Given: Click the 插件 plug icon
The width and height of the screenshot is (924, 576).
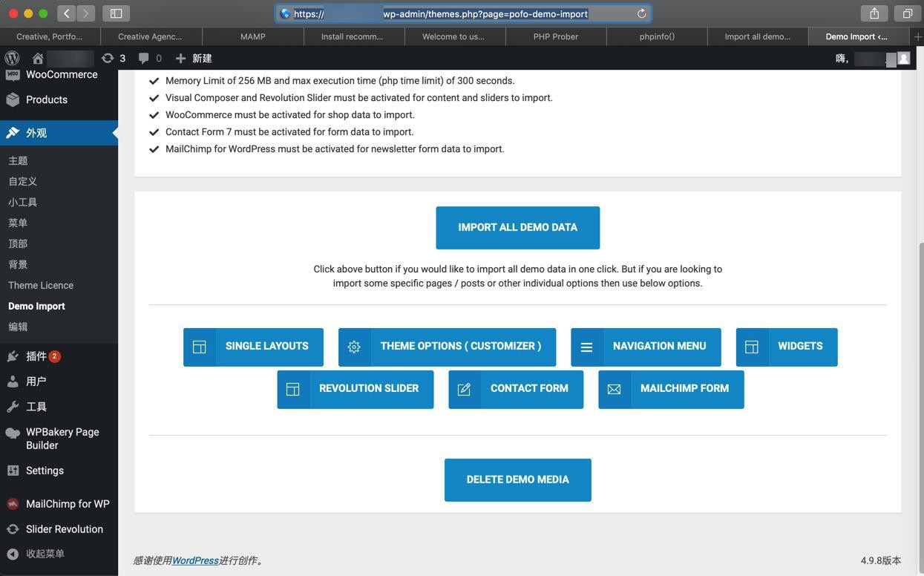Looking at the screenshot, I should (x=13, y=356).
